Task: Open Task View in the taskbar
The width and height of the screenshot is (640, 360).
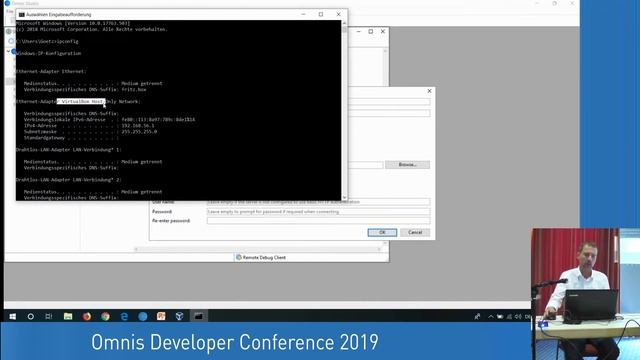Action: pyautogui.click(x=49, y=316)
